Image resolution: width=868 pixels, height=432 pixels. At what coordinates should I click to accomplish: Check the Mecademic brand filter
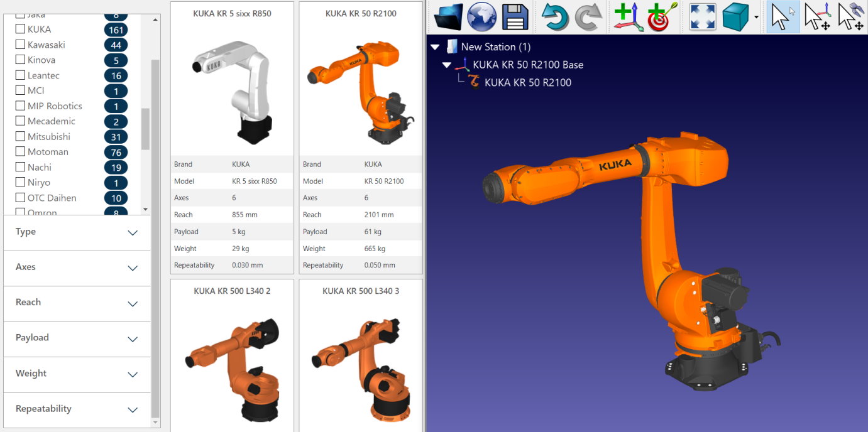coord(20,121)
